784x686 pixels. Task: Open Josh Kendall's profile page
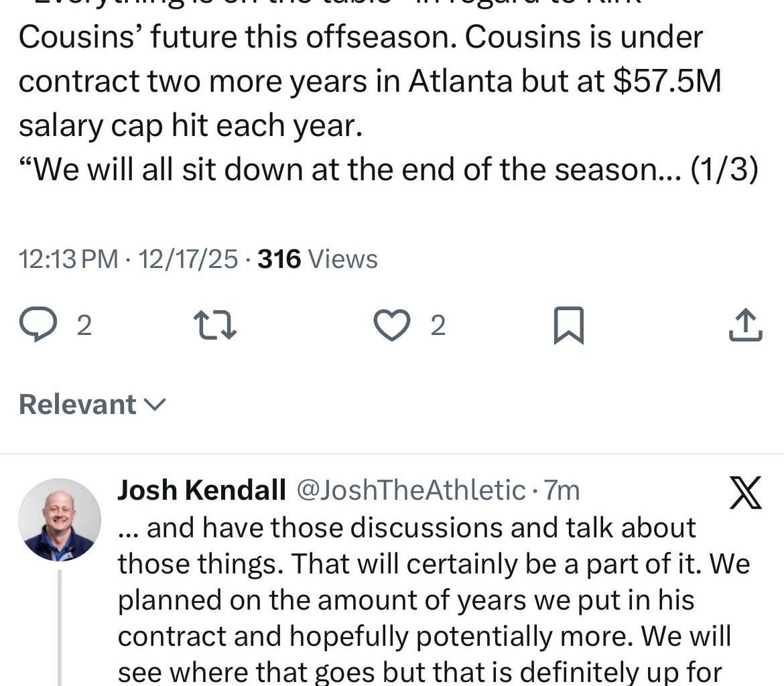click(200, 490)
